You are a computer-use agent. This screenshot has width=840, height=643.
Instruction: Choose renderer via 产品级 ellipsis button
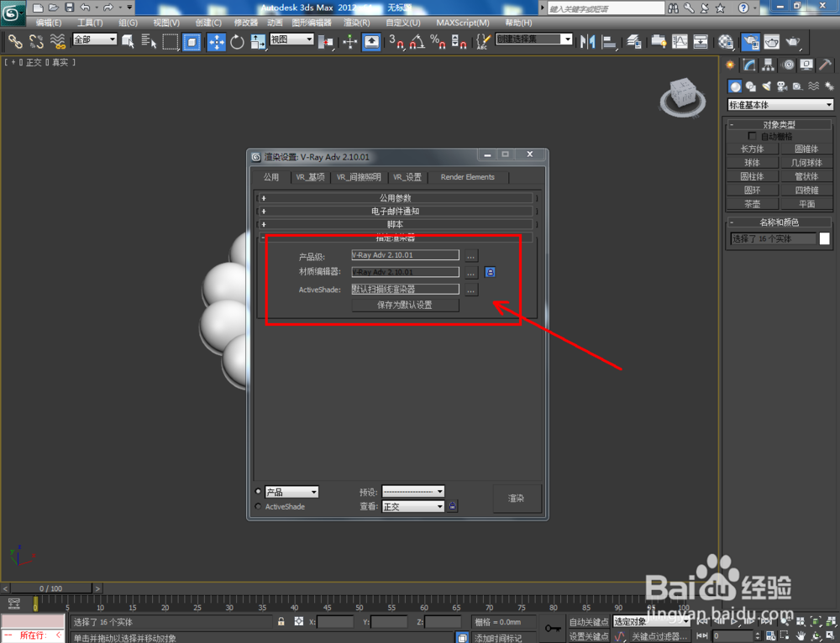[x=470, y=255]
